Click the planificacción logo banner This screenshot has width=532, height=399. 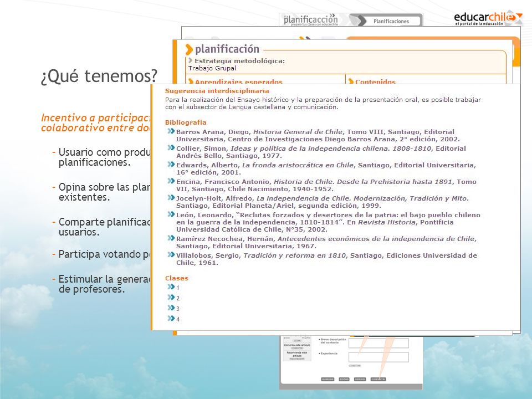(x=311, y=20)
